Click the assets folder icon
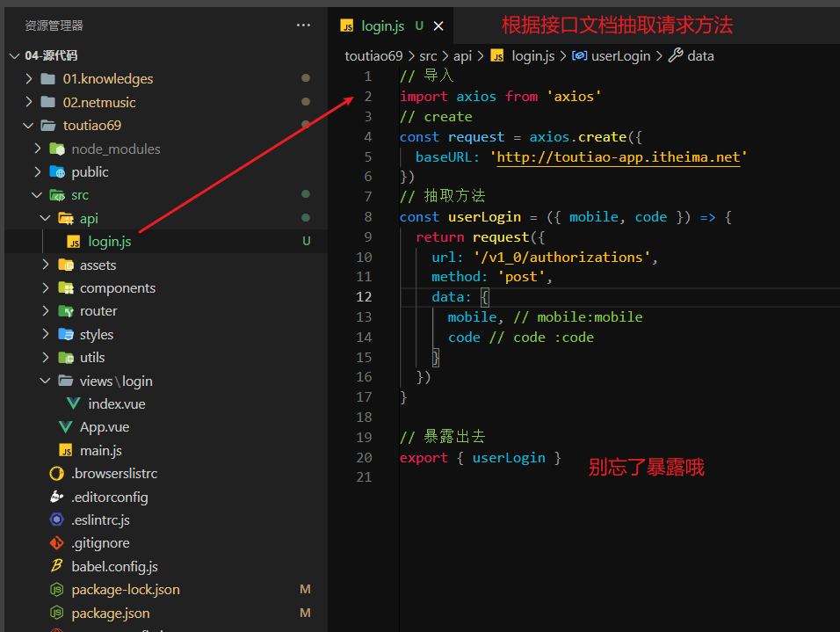Viewport: 840px width, 632px height. coord(65,265)
